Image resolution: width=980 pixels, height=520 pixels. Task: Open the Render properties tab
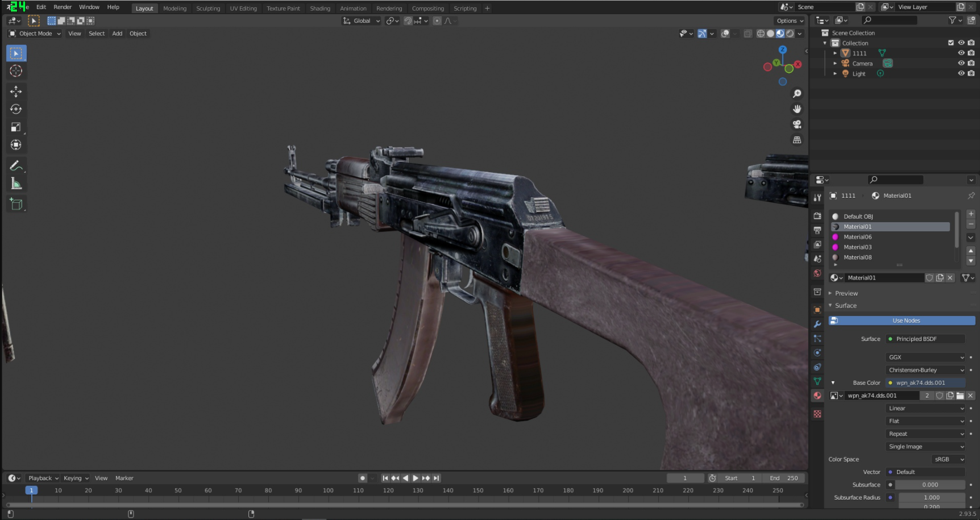pos(817,216)
